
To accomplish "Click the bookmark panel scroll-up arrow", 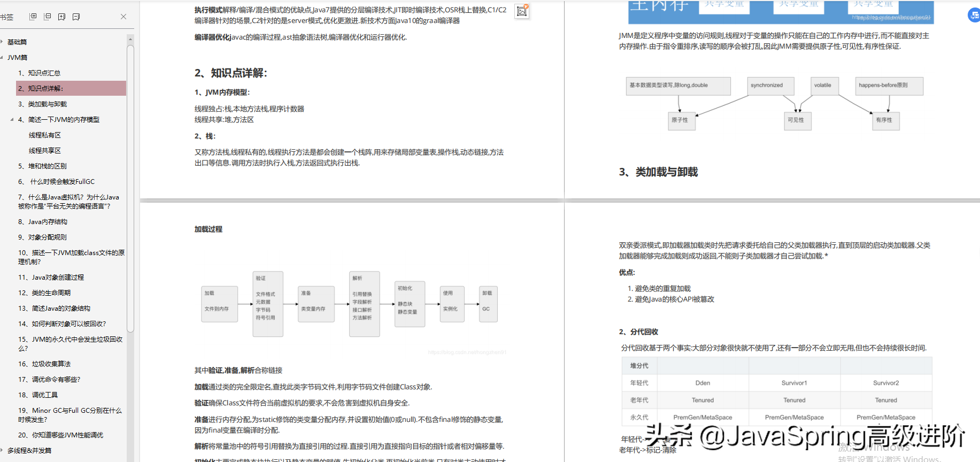I will point(130,39).
